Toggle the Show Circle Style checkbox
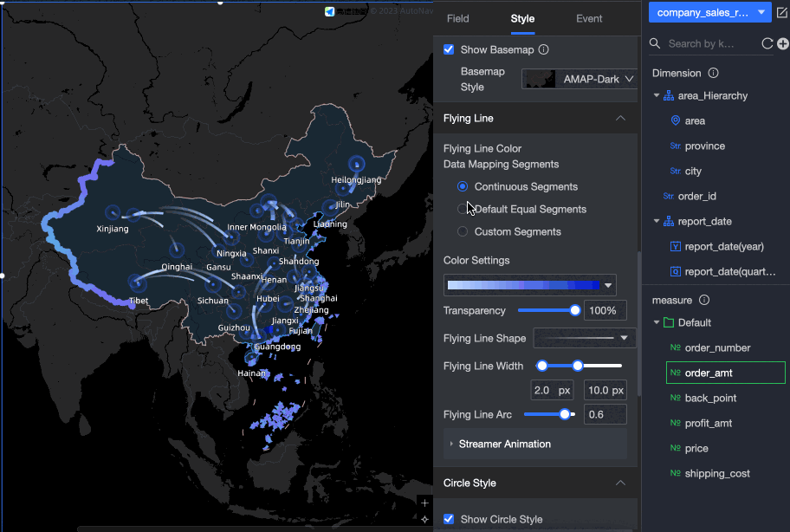The image size is (790, 532). click(449, 519)
